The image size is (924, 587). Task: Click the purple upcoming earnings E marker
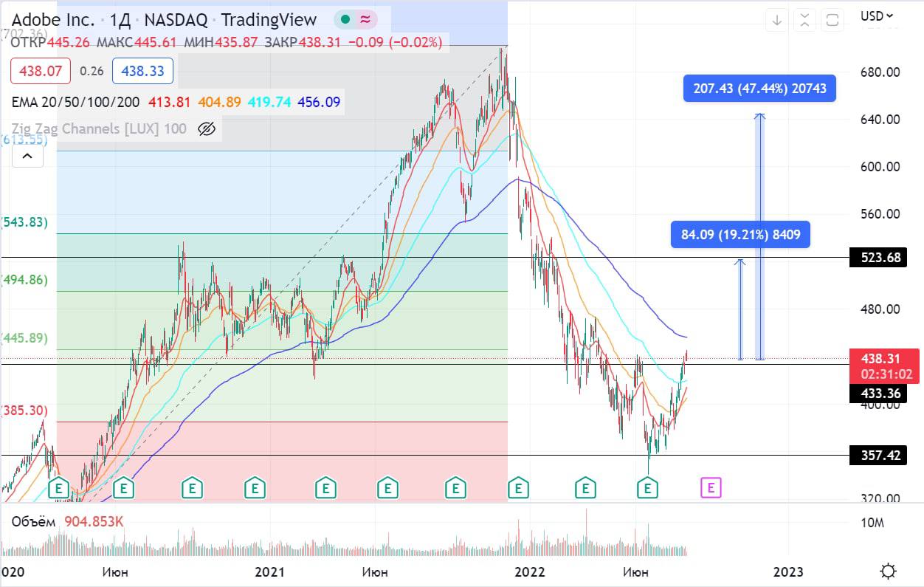coord(711,487)
